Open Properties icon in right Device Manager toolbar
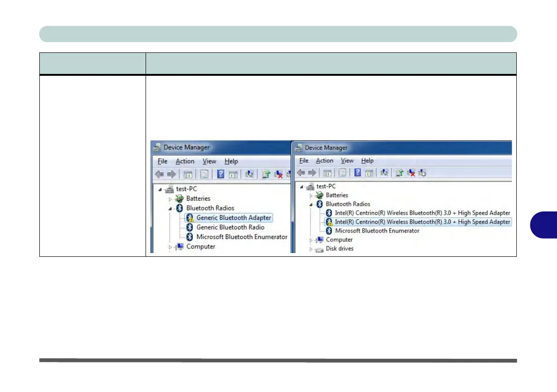557x392 pixels. [x=342, y=173]
